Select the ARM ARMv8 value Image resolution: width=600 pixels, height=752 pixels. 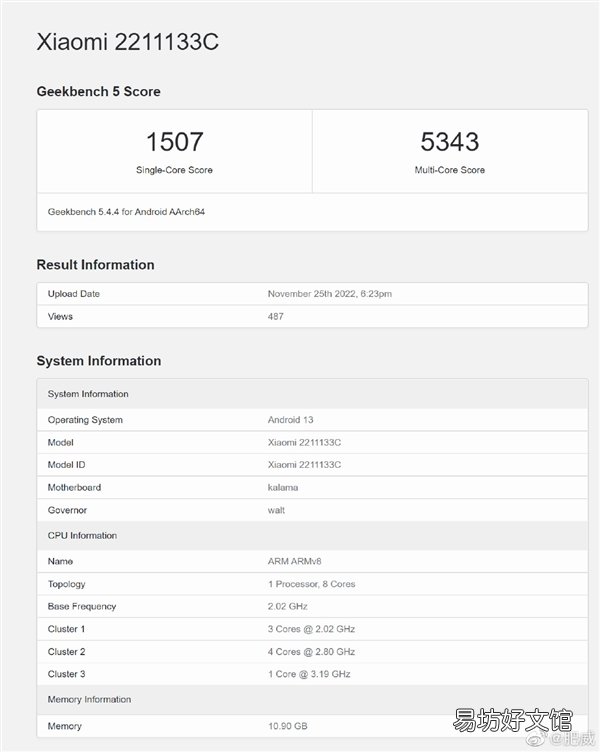point(294,561)
